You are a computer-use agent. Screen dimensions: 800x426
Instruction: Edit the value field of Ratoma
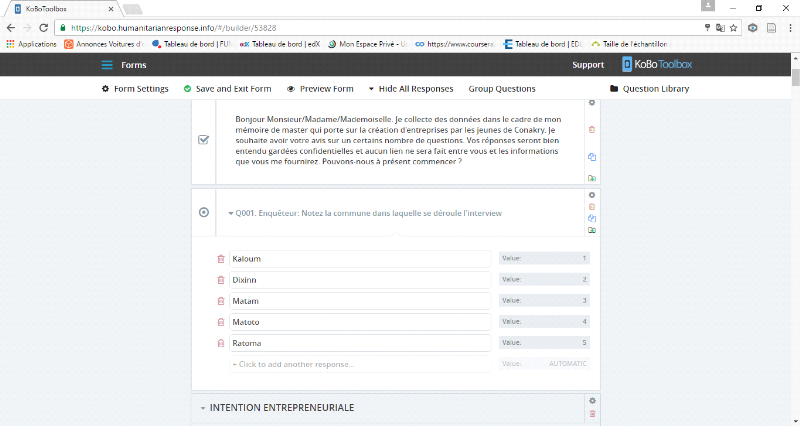click(544, 342)
